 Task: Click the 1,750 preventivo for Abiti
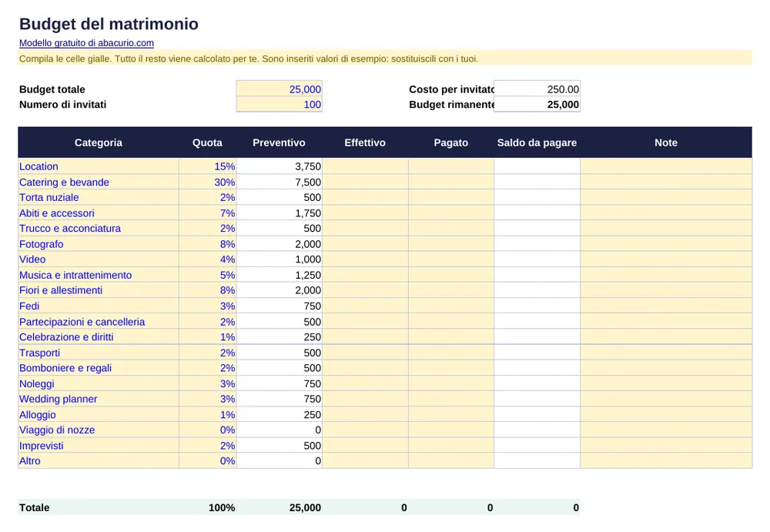tap(279, 212)
